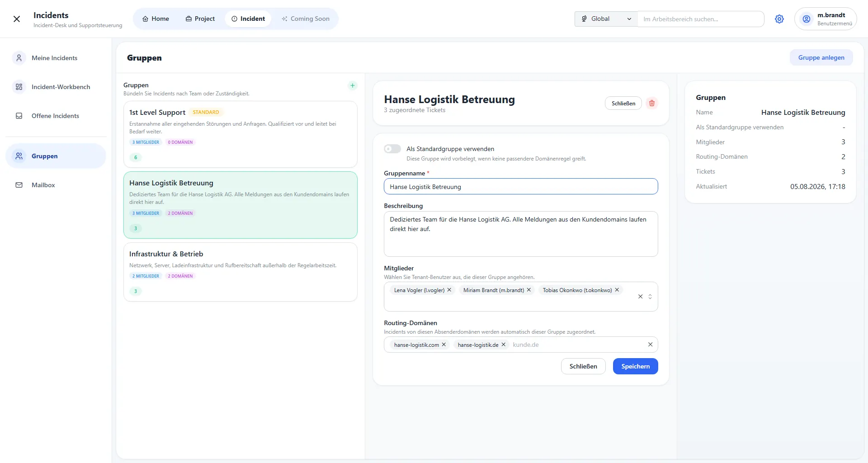The height and width of the screenshot is (463, 868).
Task: Save the group with Speichern
Action: (635, 366)
